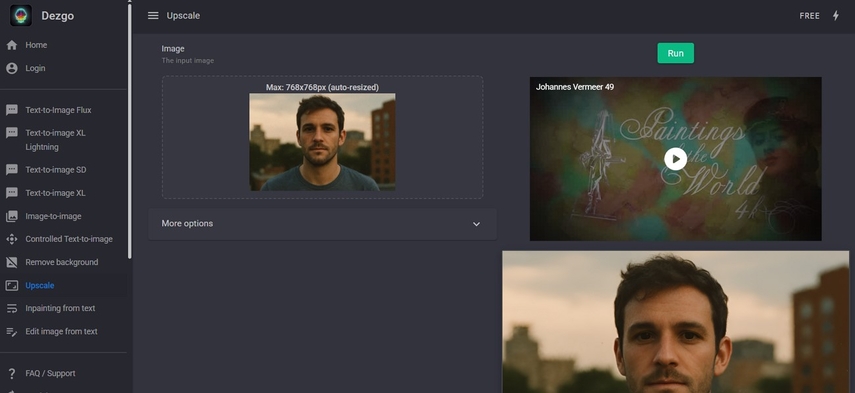
Task: Open Edit image from text tool
Action: tap(63, 331)
